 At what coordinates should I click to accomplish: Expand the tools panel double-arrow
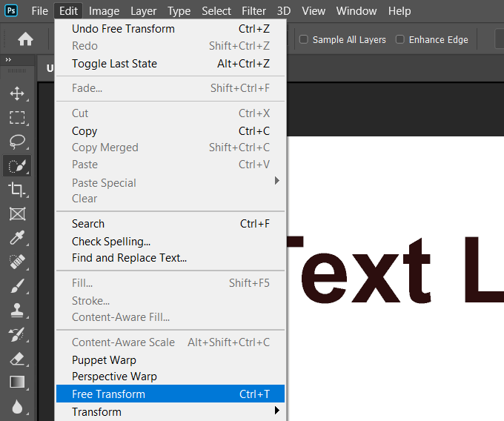pos(8,60)
